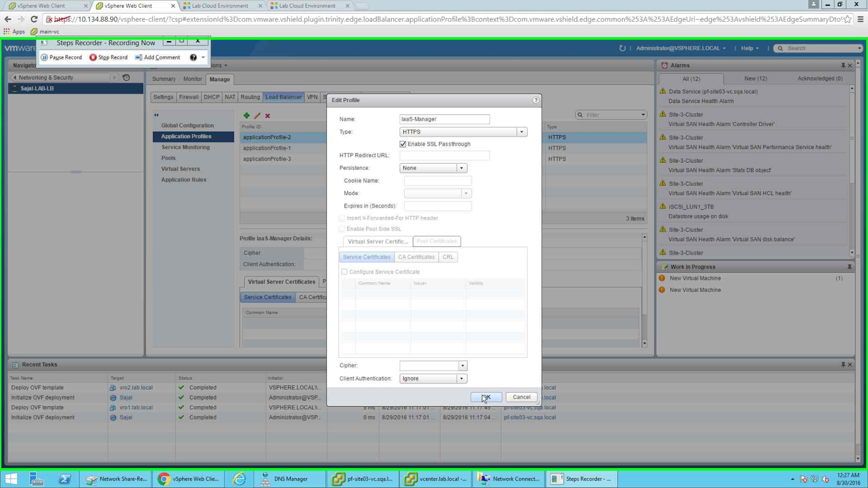Open the NAT tab
Image resolution: width=868 pixels, height=488 pixels.
(x=230, y=97)
